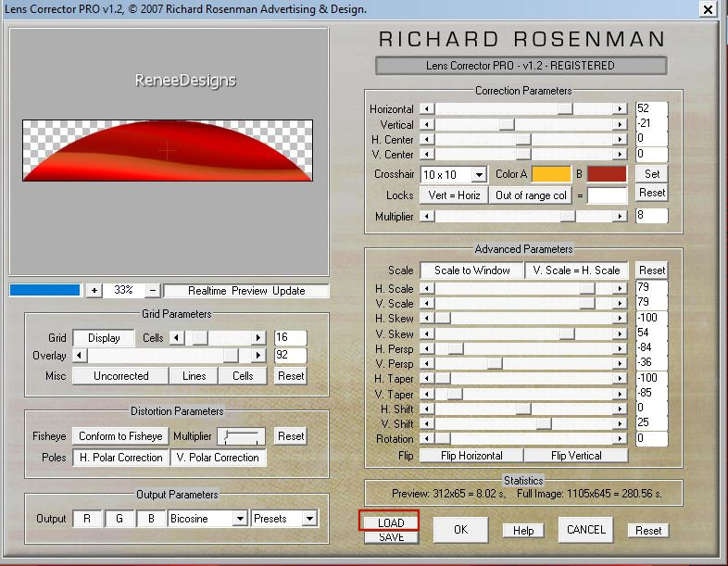Image resolution: width=728 pixels, height=566 pixels.
Task: Click the Cells value field showing 16
Action: coord(291,337)
